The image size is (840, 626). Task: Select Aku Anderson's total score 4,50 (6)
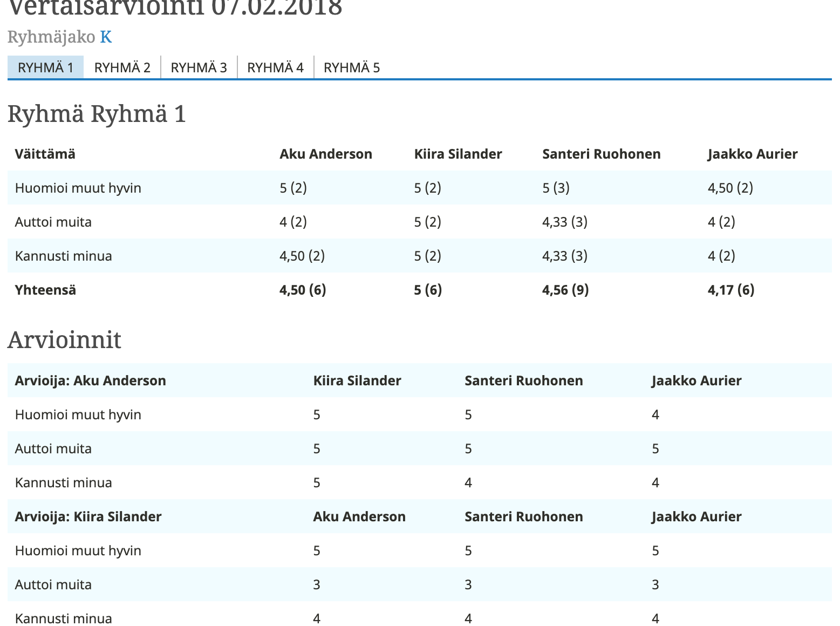click(302, 290)
